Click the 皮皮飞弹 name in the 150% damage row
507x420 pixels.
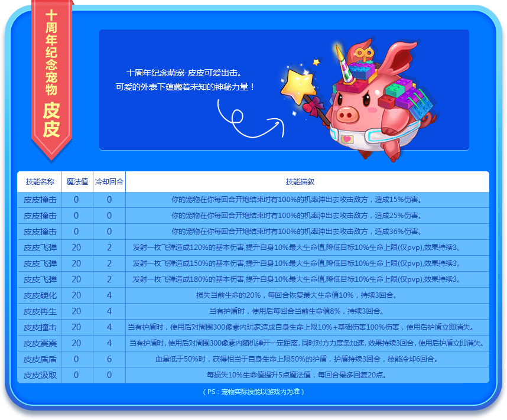click(x=40, y=263)
